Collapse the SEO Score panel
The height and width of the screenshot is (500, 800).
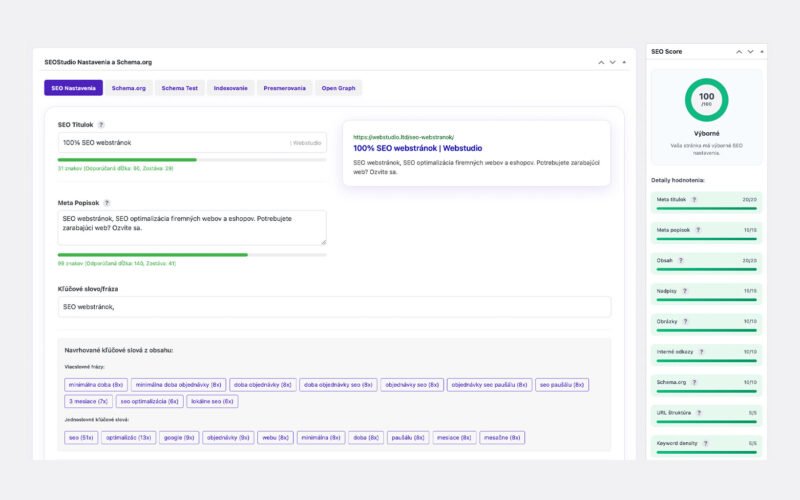pyautogui.click(x=762, y=52)
